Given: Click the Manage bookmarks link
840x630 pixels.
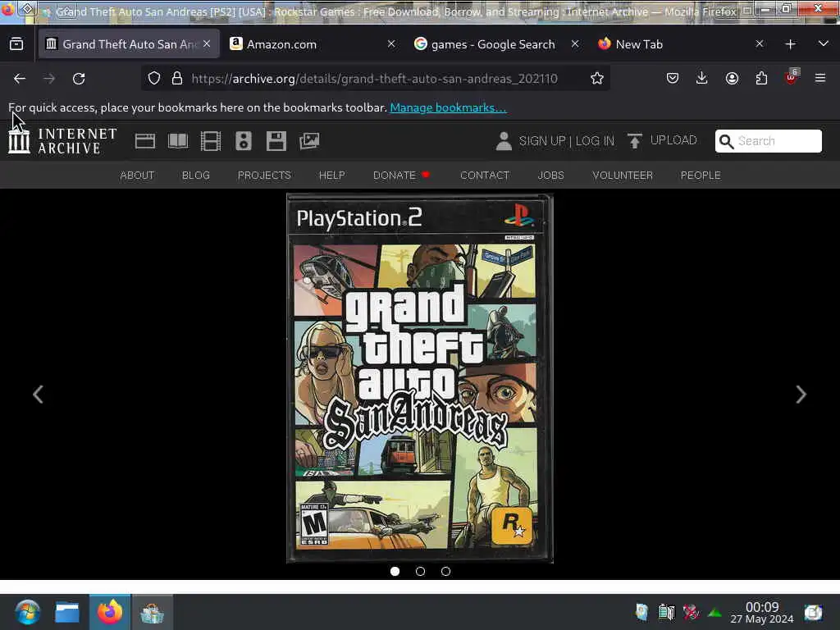Looking at the screenshot, I should pos(448,107).
